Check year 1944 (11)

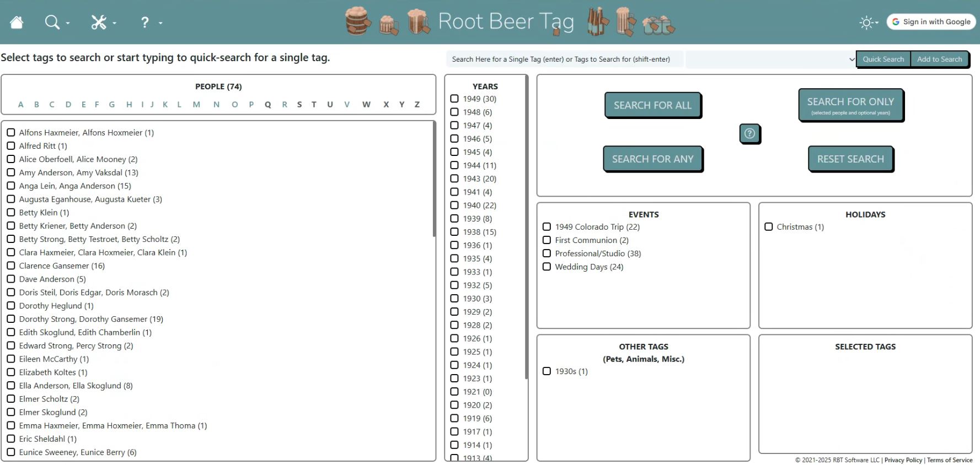point(454,165)
